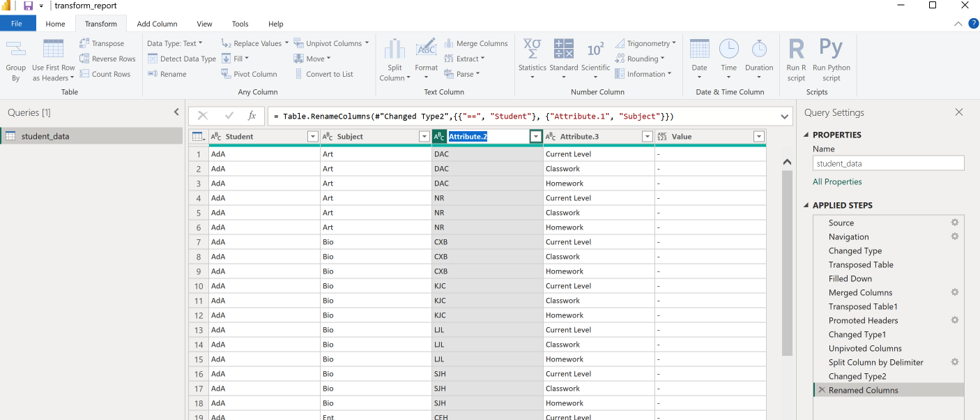Image resolution: width=980 pixels, height=420 pixels.
Task: Switch to the View tab
Action: click(x=204, y=24)
